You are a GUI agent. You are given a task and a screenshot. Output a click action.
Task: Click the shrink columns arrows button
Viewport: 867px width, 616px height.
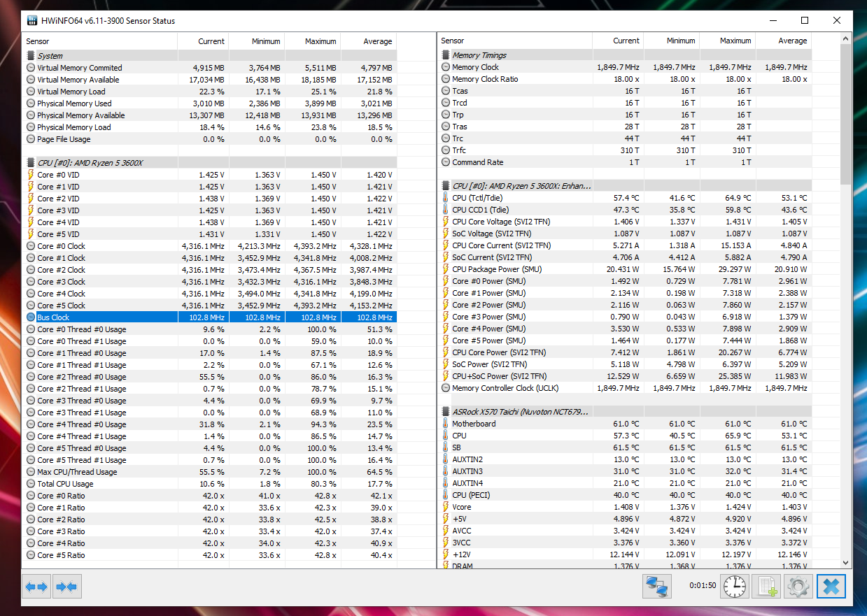point(66,587)
